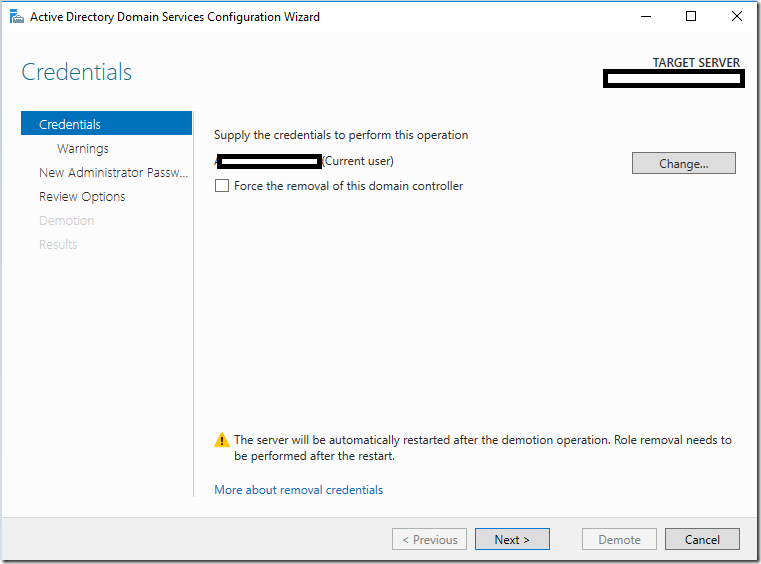Click the < Previous button
Screen dimensions: 761x564
click(430, 539)
